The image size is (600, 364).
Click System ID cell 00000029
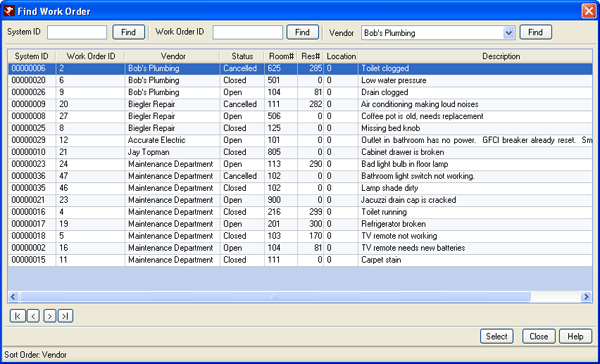click(x=32, y=140)
